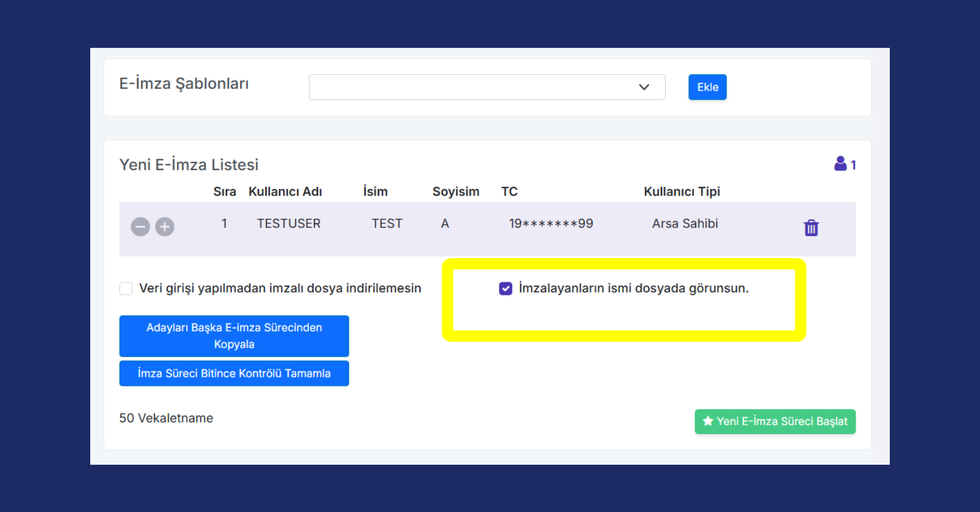Viewport: 980px width, 512px height.
Task: Open the E-İmza Şablonları dropdown
Action: [487, 87]
